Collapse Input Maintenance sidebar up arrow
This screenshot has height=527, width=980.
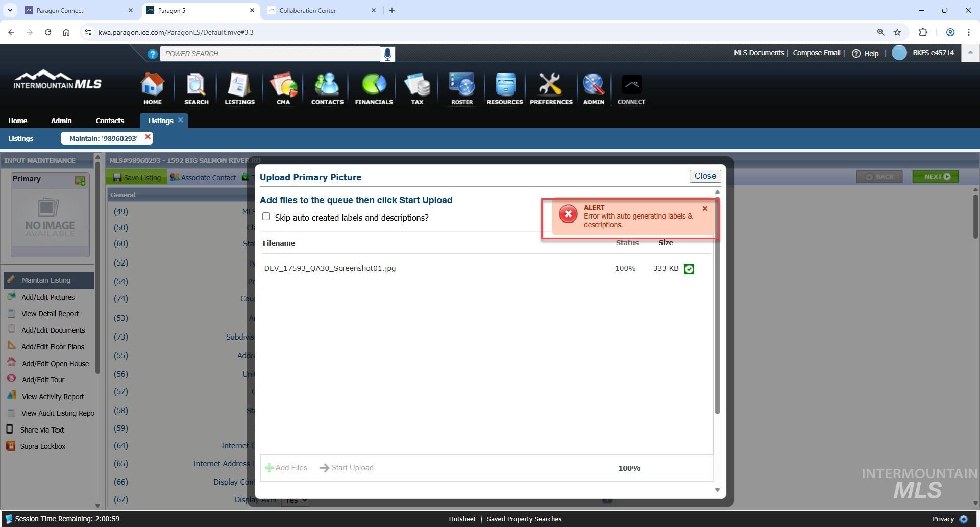(x=97, y=156)
